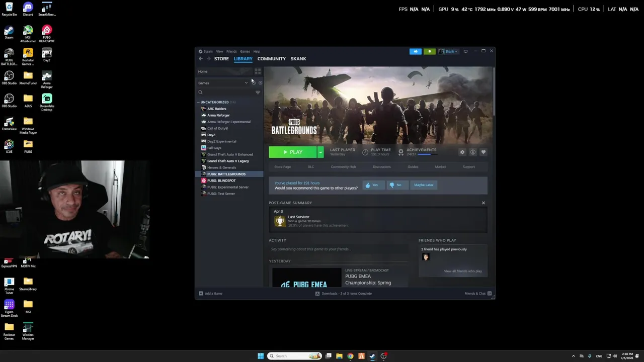This screenshot has height=362, width=644.
Task: Open the View menu
Action: 219,51
